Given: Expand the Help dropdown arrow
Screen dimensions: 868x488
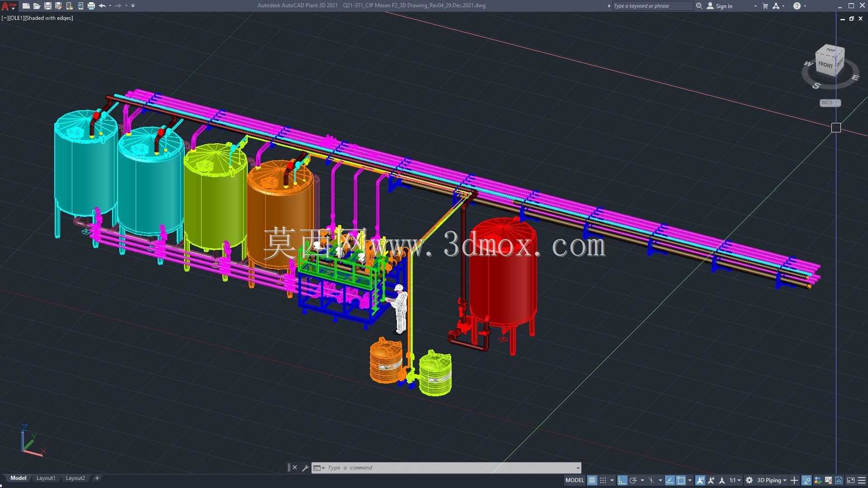Looking at the screenshot, I should click(x=805, y=6).
